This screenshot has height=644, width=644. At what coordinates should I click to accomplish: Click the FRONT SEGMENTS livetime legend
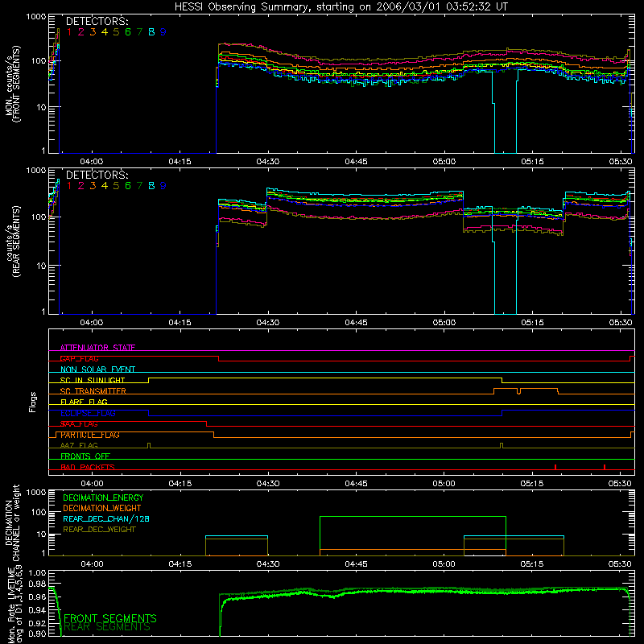point(110,618)
